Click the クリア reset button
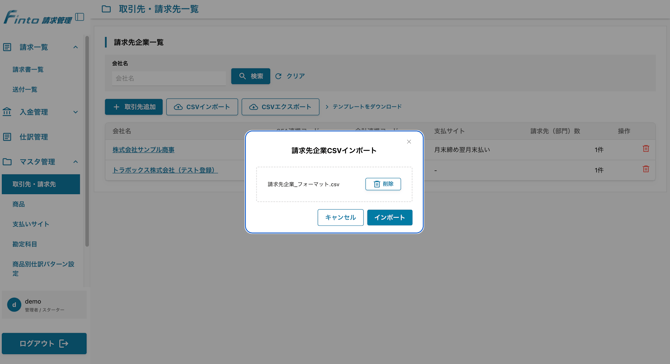670x364 pixels. tap(290, 76)
